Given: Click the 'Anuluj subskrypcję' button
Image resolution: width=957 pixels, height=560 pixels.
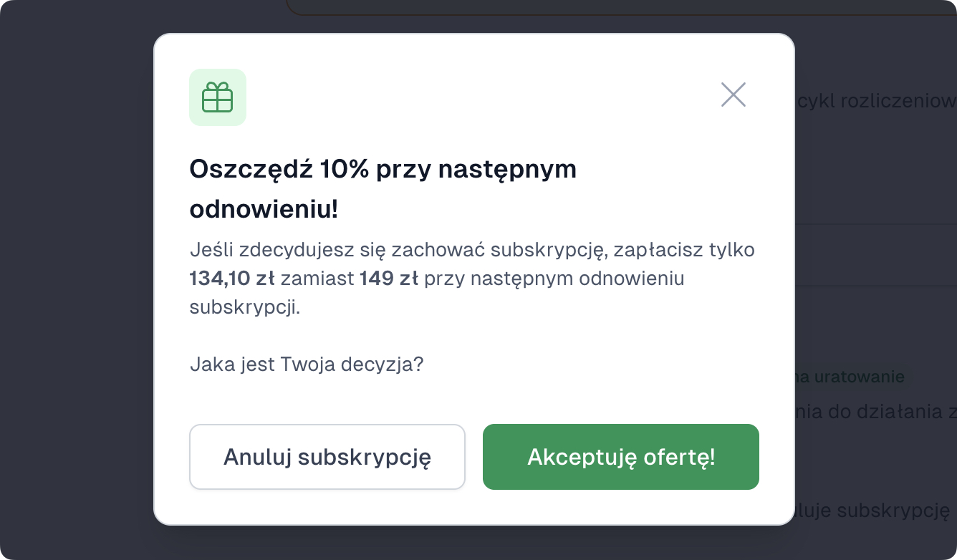Looking at the screenshot, I should 327,456.
